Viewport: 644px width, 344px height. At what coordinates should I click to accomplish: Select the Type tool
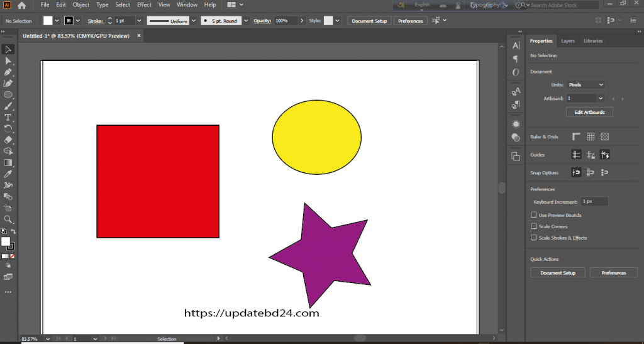point(8,118)
